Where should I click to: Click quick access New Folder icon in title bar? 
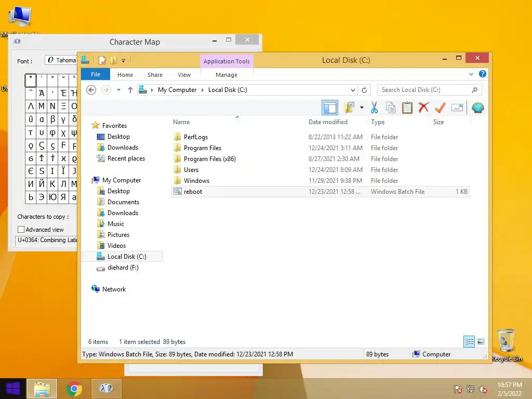pos(114,60)
